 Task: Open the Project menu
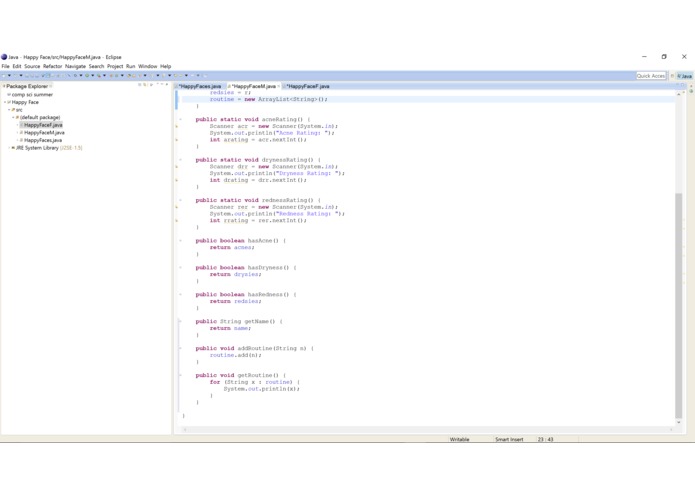click(115, 66)
